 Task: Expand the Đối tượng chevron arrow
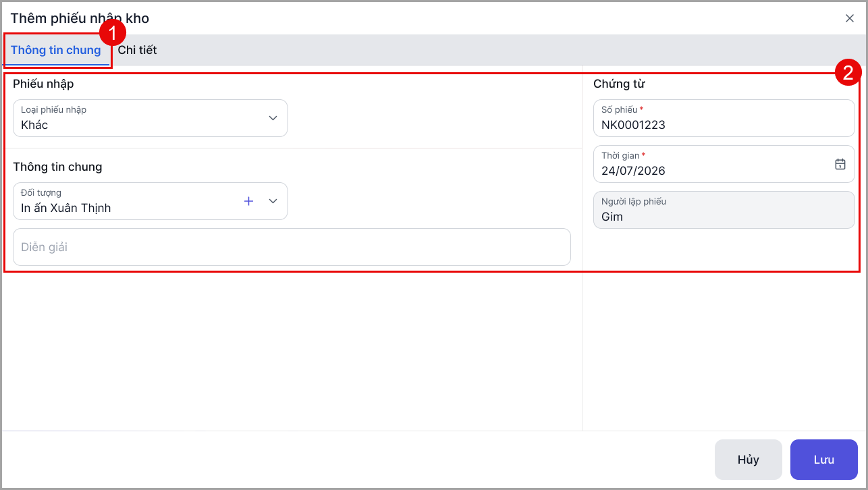pyautogui.click(x=273, y=201)
